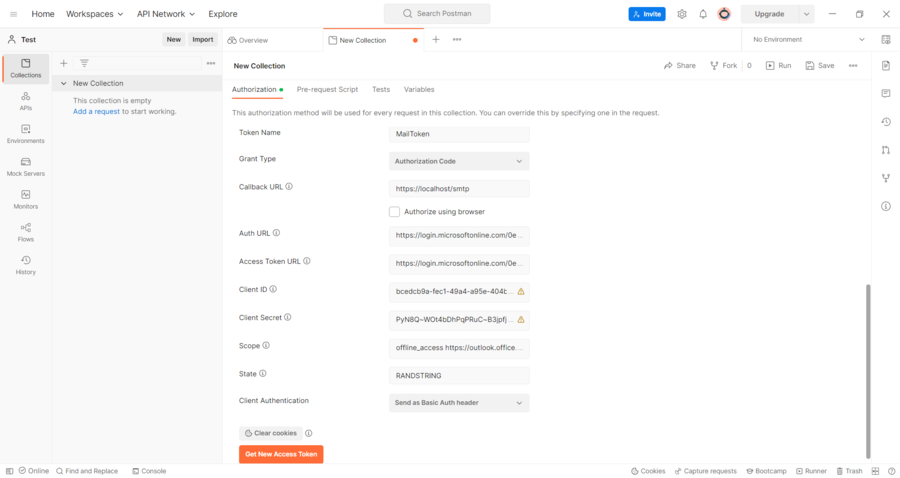The image size is (900, 478).
Task: Open Mock Servers in the sidebar
Action: [25, 166]
